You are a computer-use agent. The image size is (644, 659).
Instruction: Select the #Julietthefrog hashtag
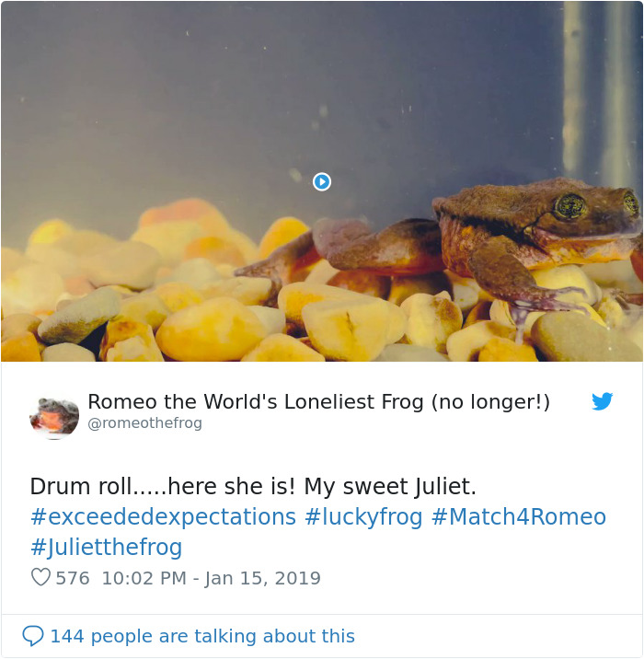(106, 548)
